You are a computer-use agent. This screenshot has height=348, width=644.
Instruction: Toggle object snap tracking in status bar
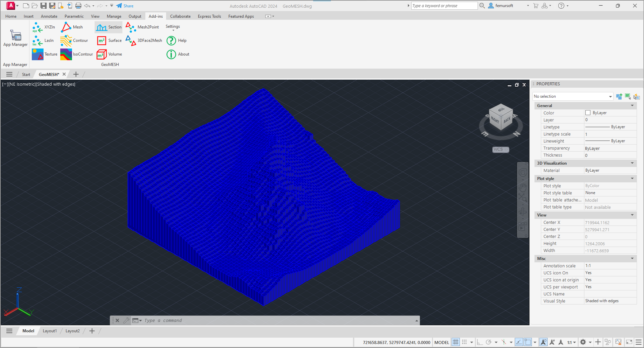pyautogui.click(x=519, y=342)
